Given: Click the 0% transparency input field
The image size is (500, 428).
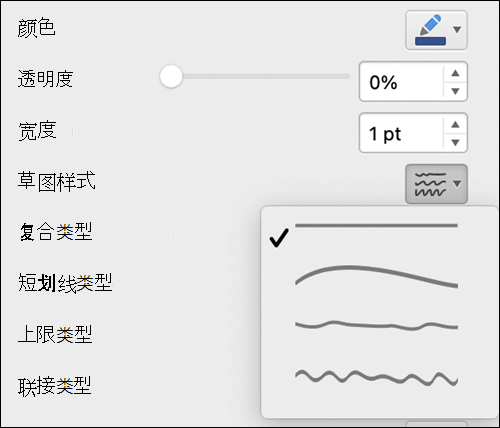Looking at the screenshot, I should tap(401, 82).
